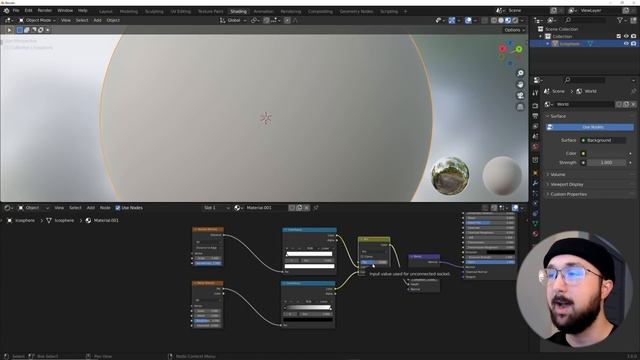Open the Edit menu
640x360 pixels.
29,11
